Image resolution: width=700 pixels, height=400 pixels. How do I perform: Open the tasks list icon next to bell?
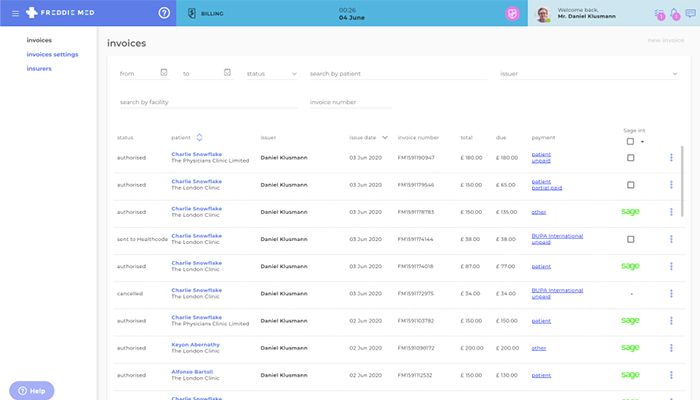coord(659,14)
